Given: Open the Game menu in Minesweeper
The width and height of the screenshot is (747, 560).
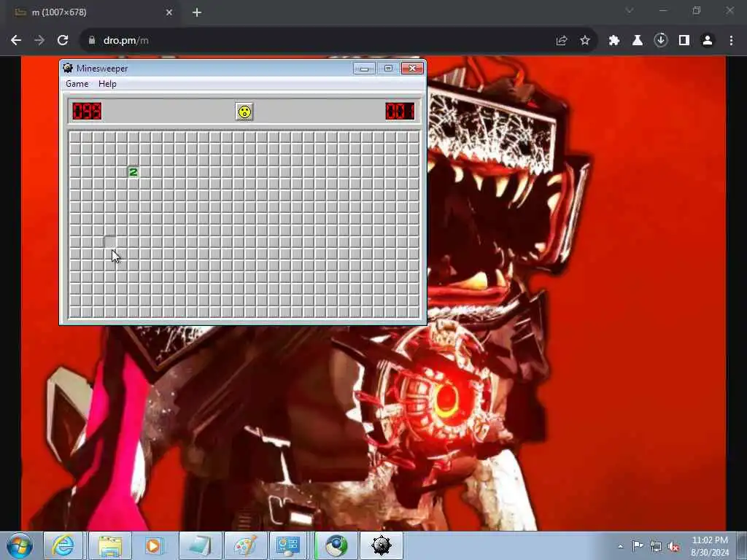Looking at the screenshot, I should pyautogui.click(x=77, y=84).
